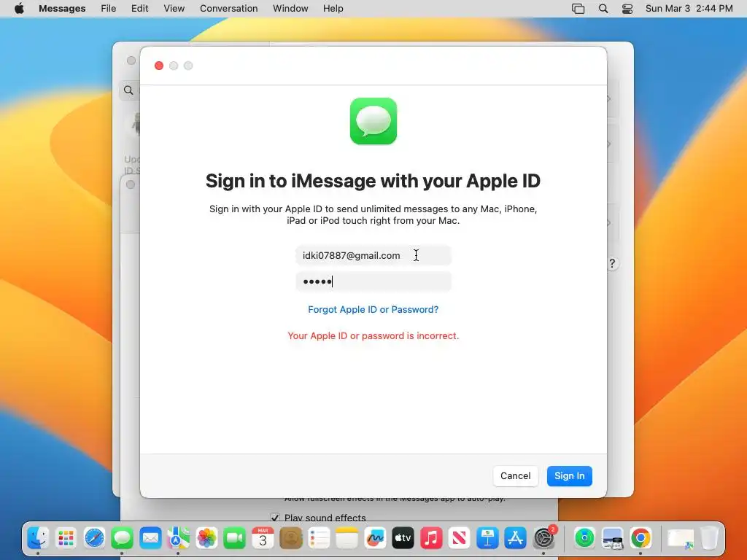Click the help question mark button
The width and height of the screenshot is (747, 560).
coord(612,263)
